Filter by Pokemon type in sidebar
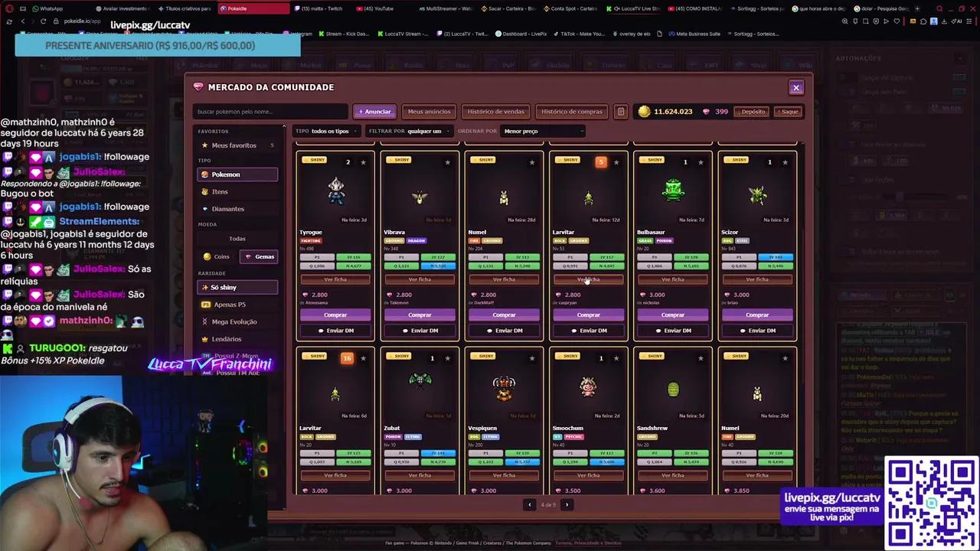Screen dimensions: 980x551 coord(237,174)
